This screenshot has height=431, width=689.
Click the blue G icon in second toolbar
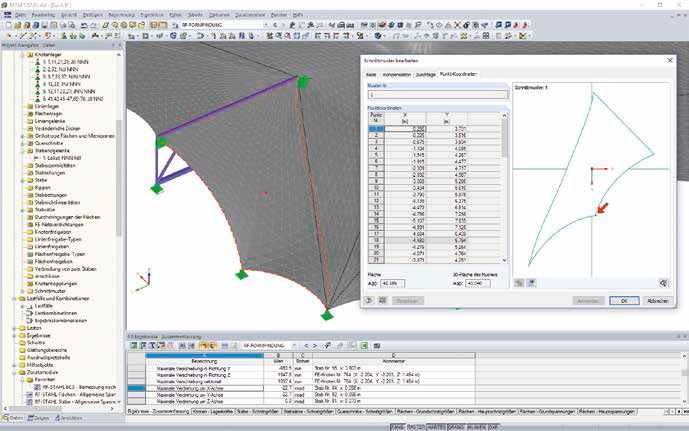pyautogui.click(x=173, y=36)
